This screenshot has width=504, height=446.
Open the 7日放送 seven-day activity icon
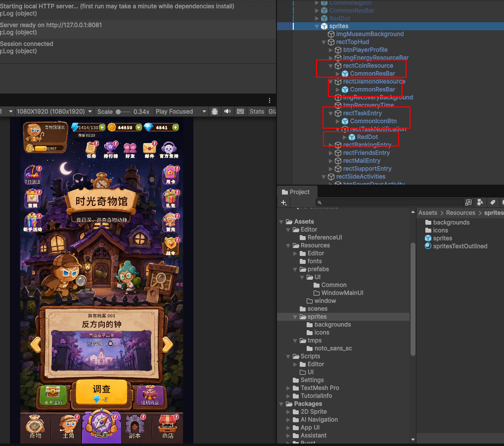(33, 175)
